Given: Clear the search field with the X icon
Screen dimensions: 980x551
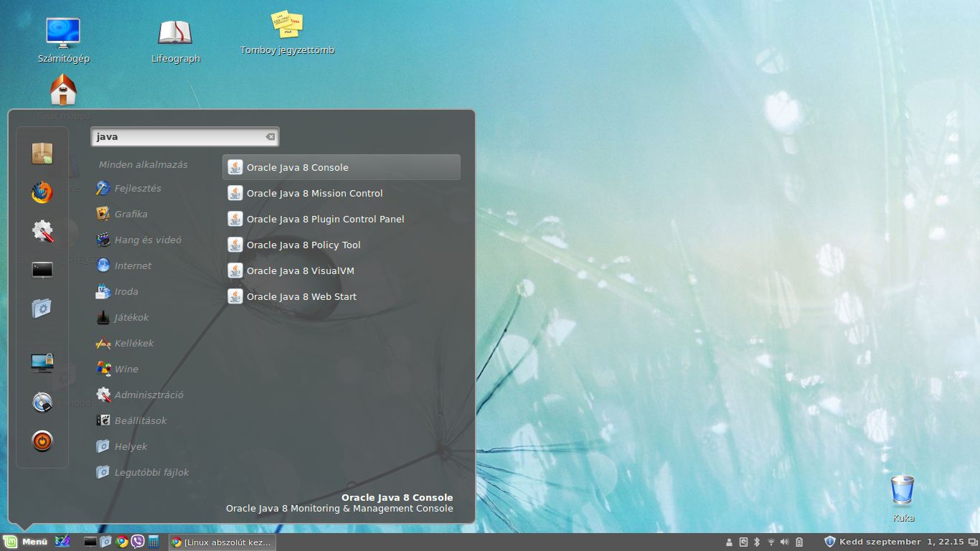Looking at the screenshot, I should [x=270, y=137].
